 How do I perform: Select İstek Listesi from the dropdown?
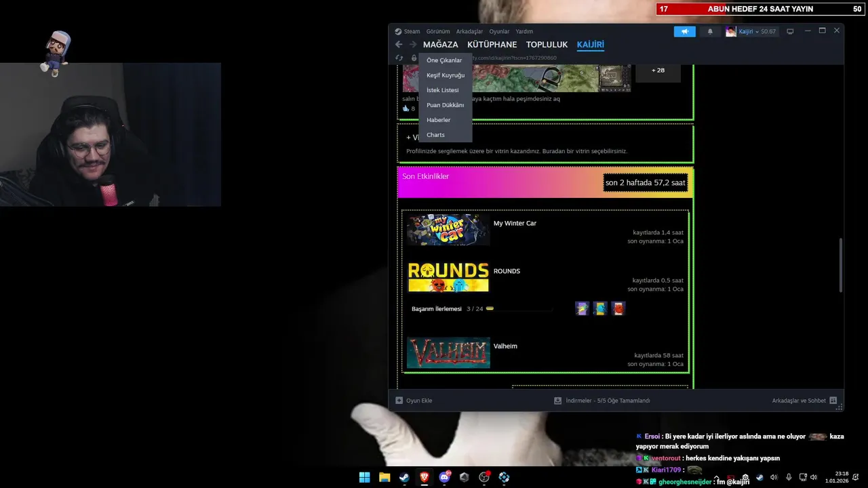tap(446, 90)
